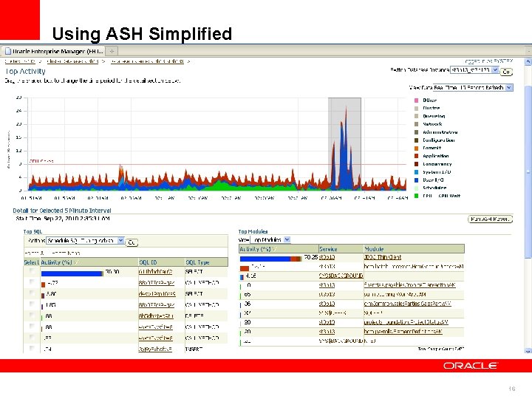Click Go button next to Switch Database Instance
Screen dimensions: 532x399
pos(506,71)
